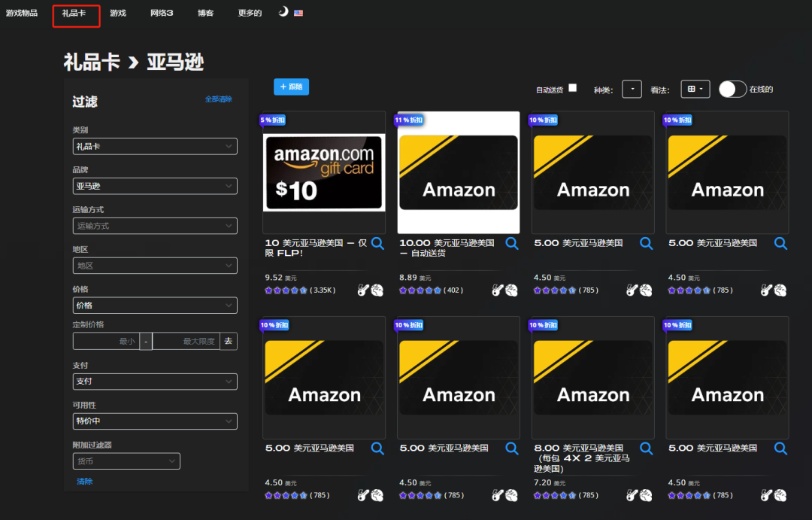Expand the 地区 filter dropdown
This screenshot has height=520, width=812.
tap(155, 266)
